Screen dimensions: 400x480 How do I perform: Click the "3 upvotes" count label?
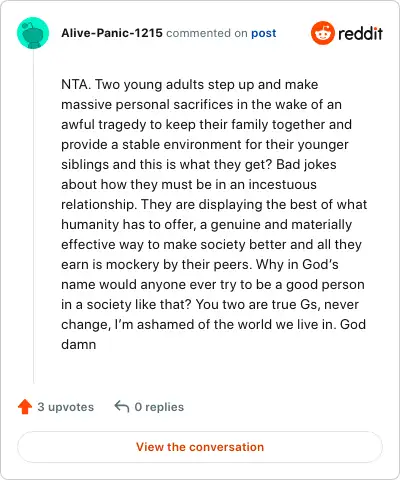(x=66, y=407)
